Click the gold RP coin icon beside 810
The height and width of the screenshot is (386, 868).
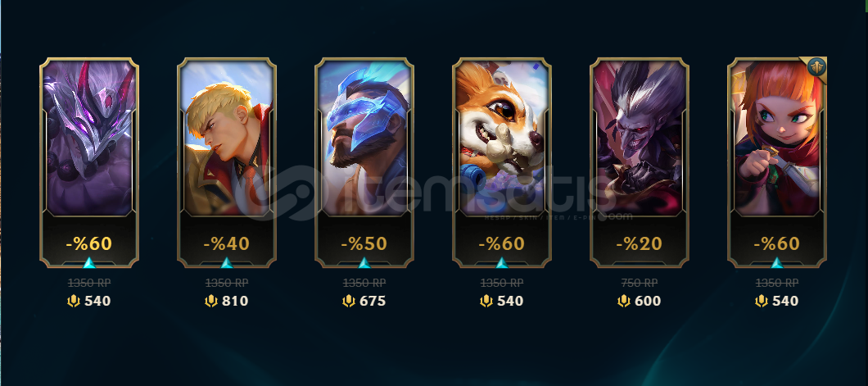pyautogui.click(x=211, y=302)
